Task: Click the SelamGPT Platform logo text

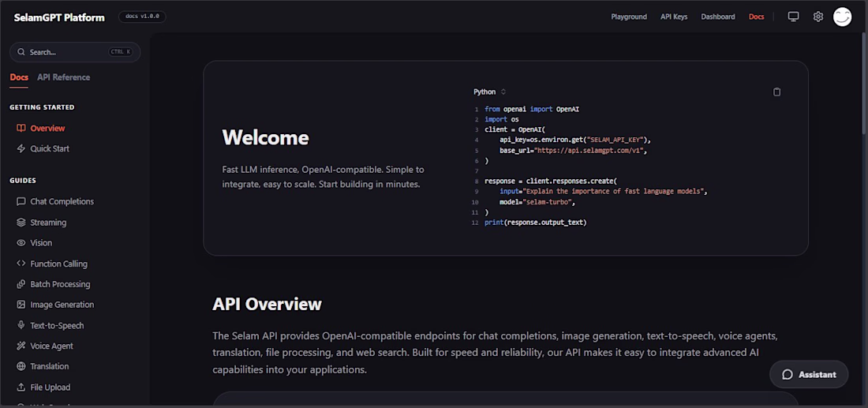Action: (x=59, y=17)
